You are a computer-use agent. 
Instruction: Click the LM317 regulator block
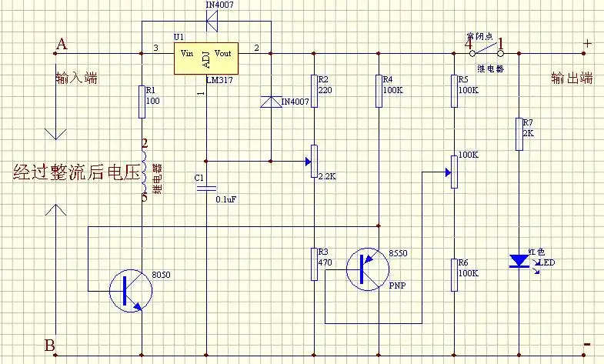pyautogui.click(x=206, y=58)
